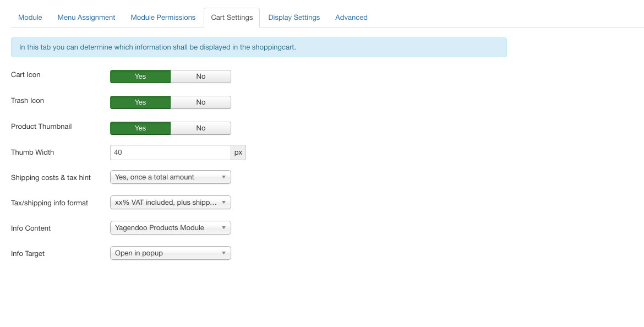The height and width of the screenshot is (327, 644).
Task: Switch to the Module tab
Action: click(30, 17)
